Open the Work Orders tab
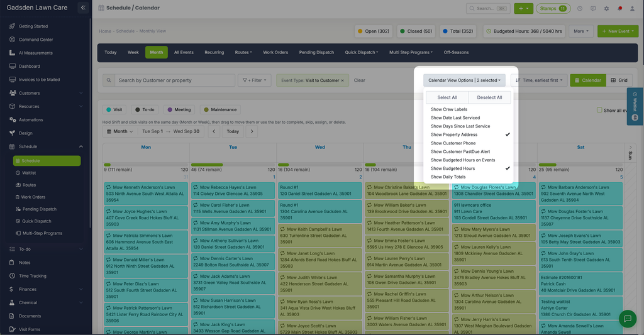The height and width of the screenshot is (335, 644). tap(275, 52)
